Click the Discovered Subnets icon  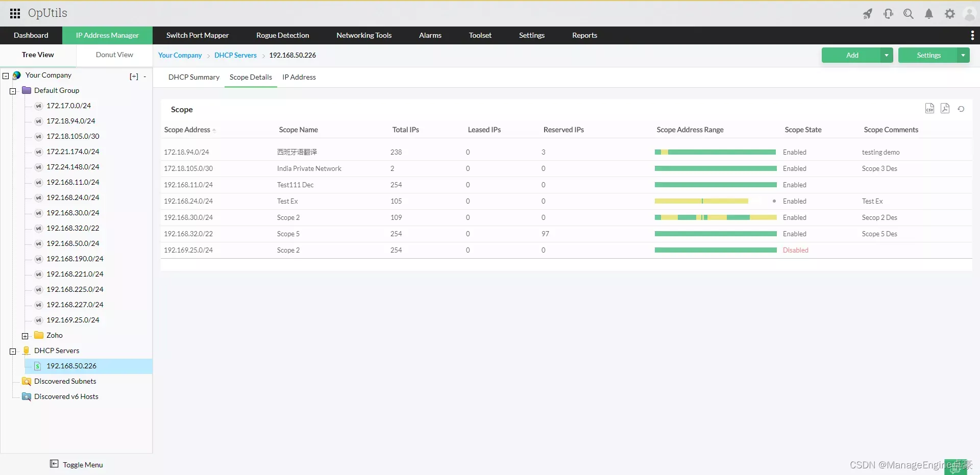pyautogui.click(x=27, y=381)
